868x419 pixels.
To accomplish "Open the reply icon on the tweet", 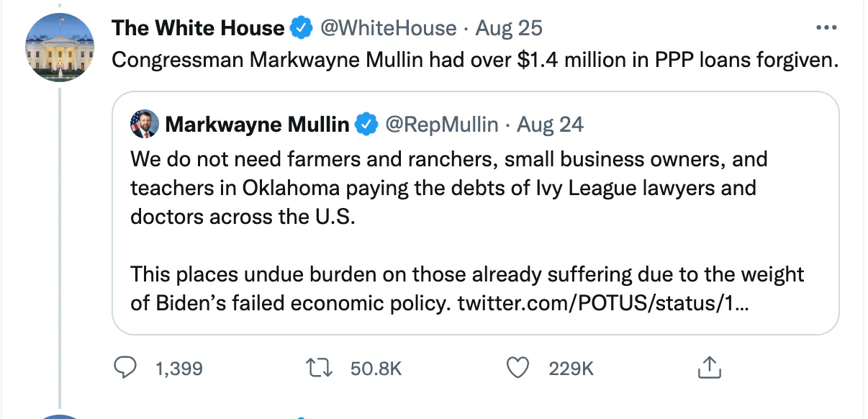I will pos(126,369).
